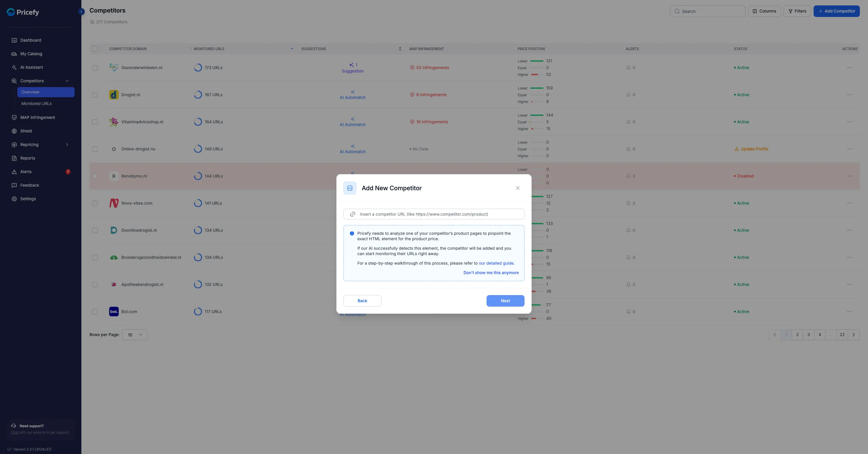Click the Alerts bell-triangle sidebar icon
The image size is (868, 454).
(x=14, y=172)
